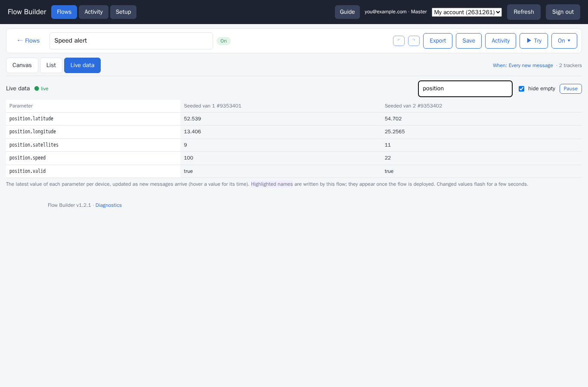Select the position.longitude parameter
The height and width of the screenshot is (387, 588).
click(x=33, y=132)
